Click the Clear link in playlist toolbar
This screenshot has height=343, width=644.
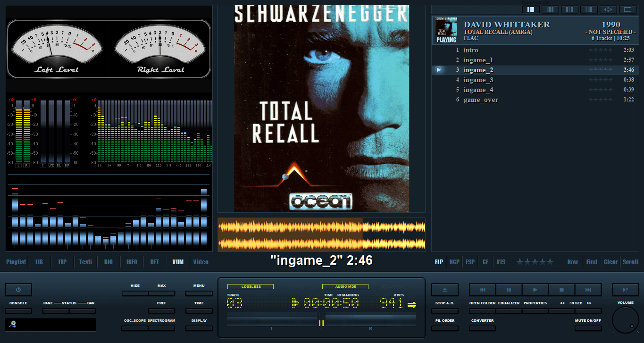tap(611, 262)
